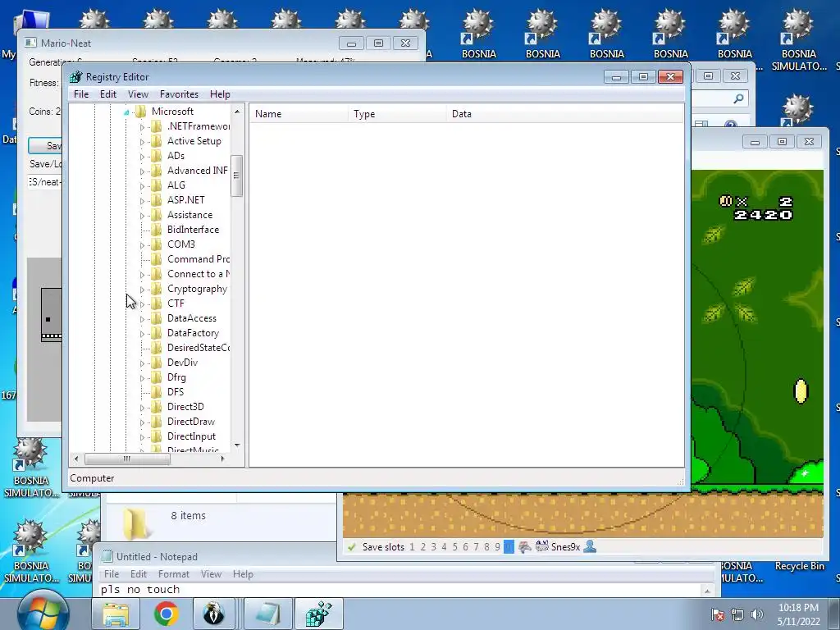Expand the .NETFramework key
This screenshot has height=630, width=840.
pyautogui.click(x=142, y=127)
